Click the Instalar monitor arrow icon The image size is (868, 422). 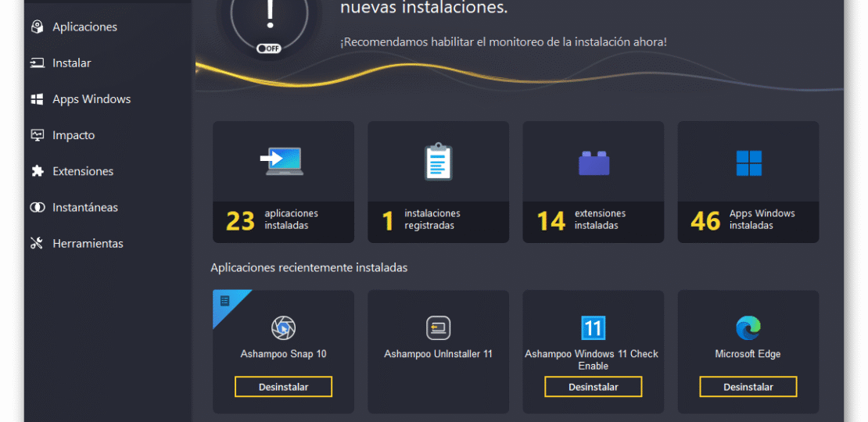click(x=37, y=63)
